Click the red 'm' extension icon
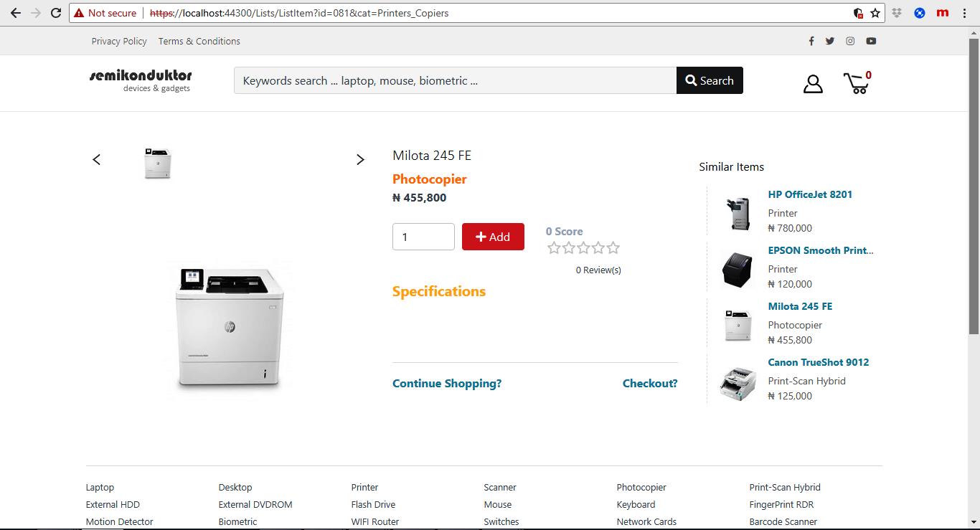The width and height of the screenshot is (980, 530). (x=943, y=12)
